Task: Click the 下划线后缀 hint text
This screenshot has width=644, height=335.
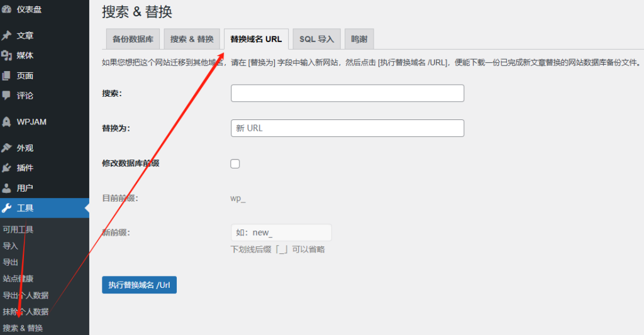Action: pyautogui.click(x=277, y=249)
